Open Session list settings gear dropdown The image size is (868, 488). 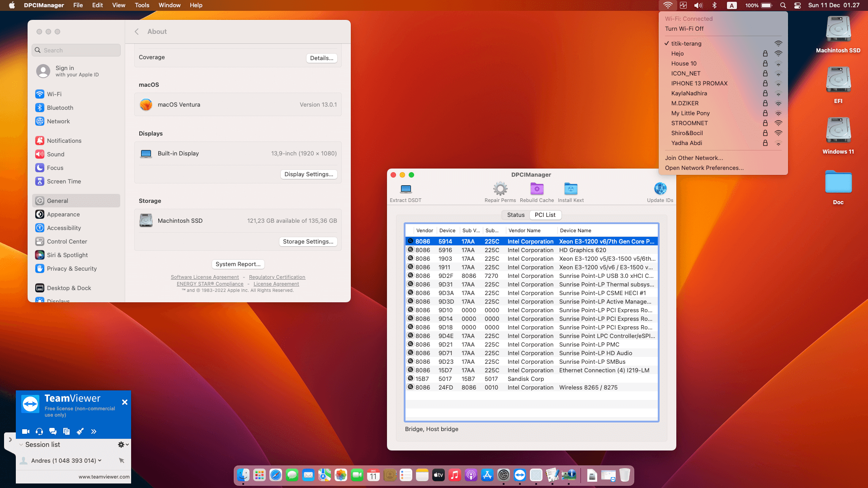coord(123,445)
